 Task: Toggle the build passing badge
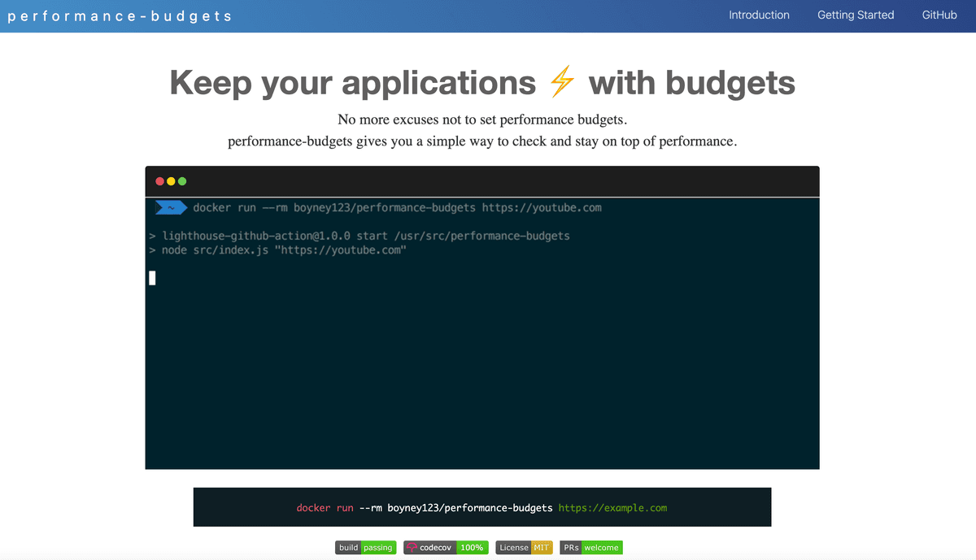(x=365, y=547)
